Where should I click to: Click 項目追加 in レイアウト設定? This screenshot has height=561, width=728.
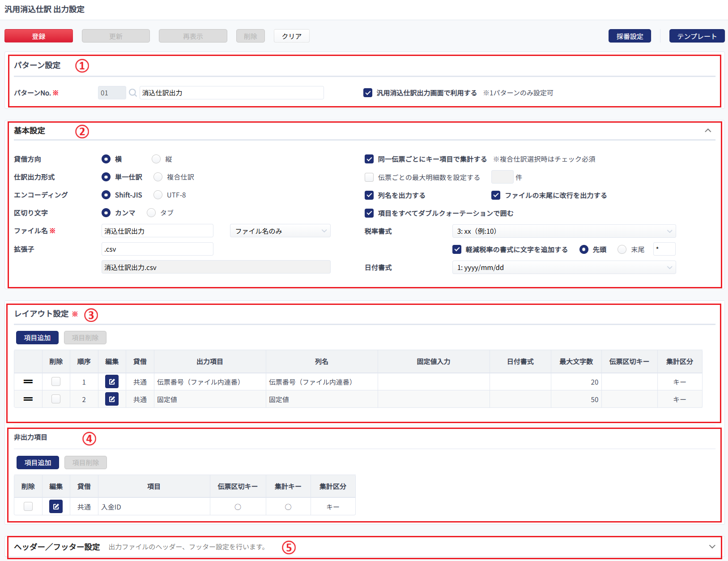37,338
